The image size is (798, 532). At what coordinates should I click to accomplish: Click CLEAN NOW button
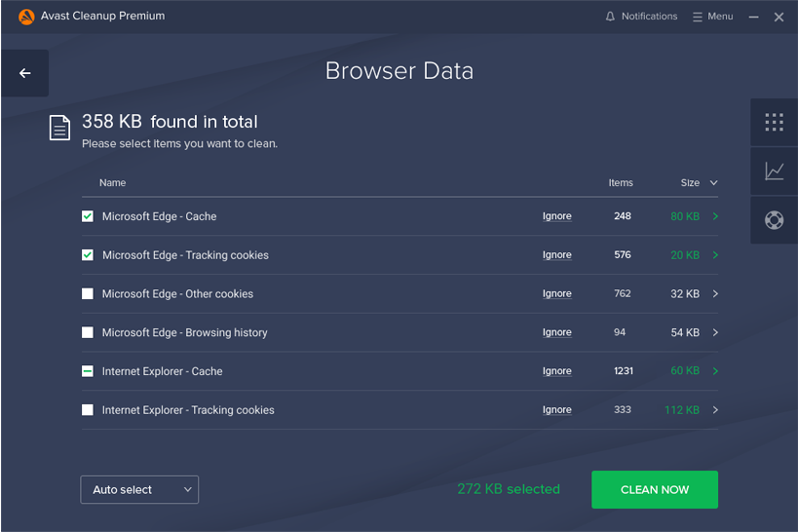[655, 490]
